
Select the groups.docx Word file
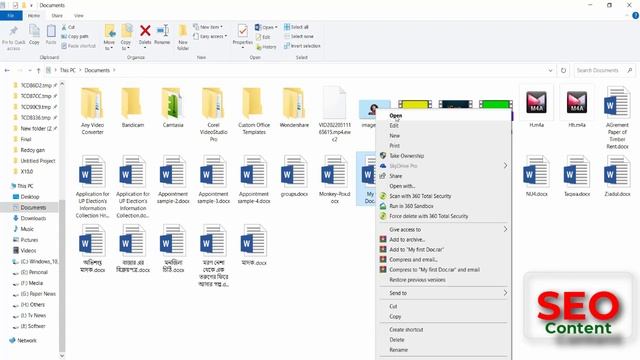(294, 176)
